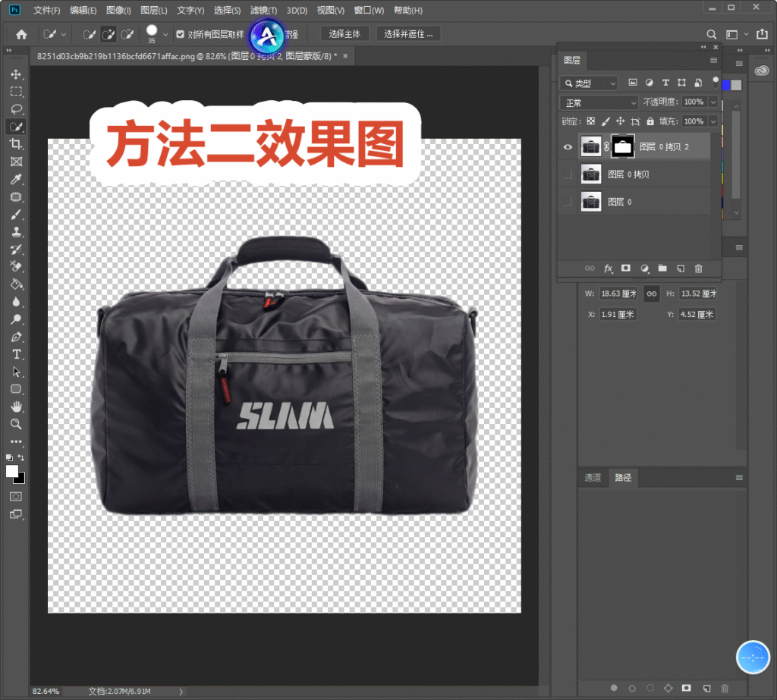The height and width of the screenshot is (700, 777).
Task: Select the Rectangular Marquee tool
Action: 16,92
